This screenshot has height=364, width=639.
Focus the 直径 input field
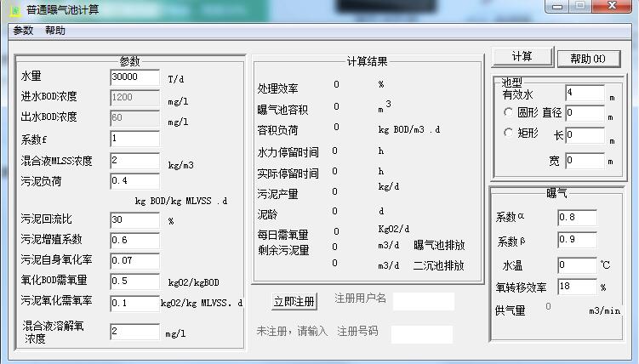[x=585, y=113]
